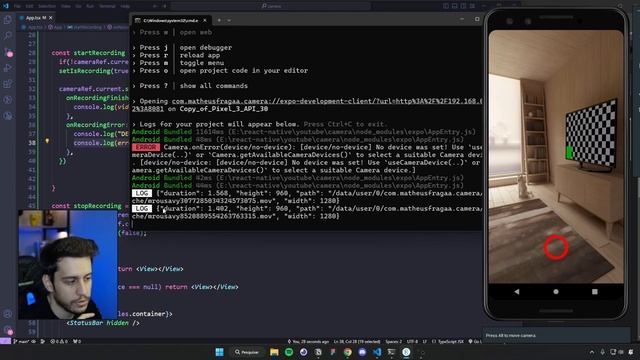Viewport: 640px width, 360px height.
Task: Close the App.tsx editor tab
Action: pos(51,18)
